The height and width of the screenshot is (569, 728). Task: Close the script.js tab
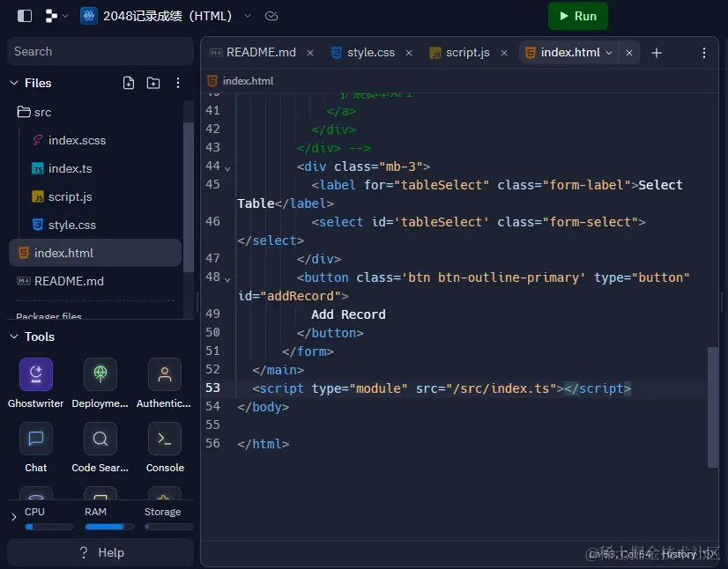click(504, 53)
